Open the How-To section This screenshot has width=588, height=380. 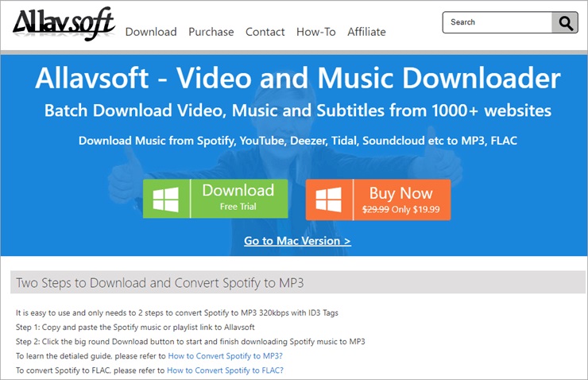[x=316, y=32]
